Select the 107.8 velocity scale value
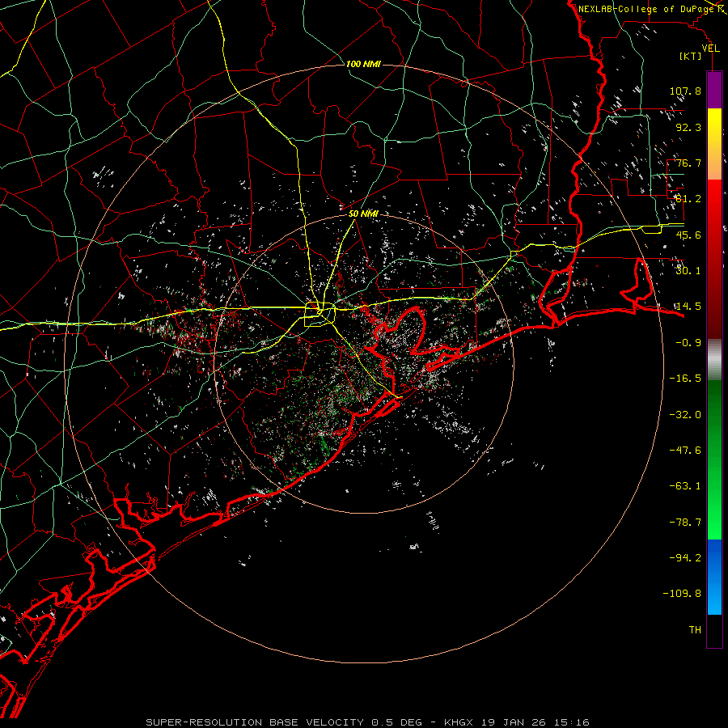 pos(685,91)
